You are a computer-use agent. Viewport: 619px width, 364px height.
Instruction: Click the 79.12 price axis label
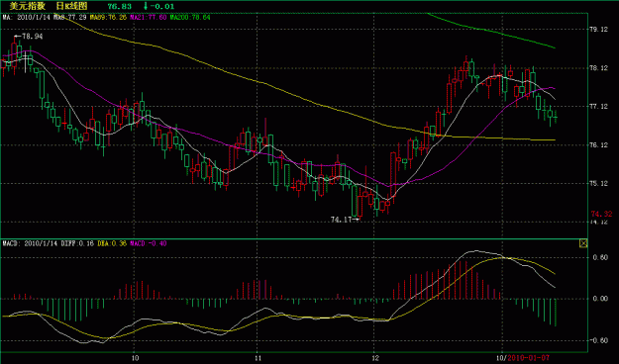[x=599, y=30]
